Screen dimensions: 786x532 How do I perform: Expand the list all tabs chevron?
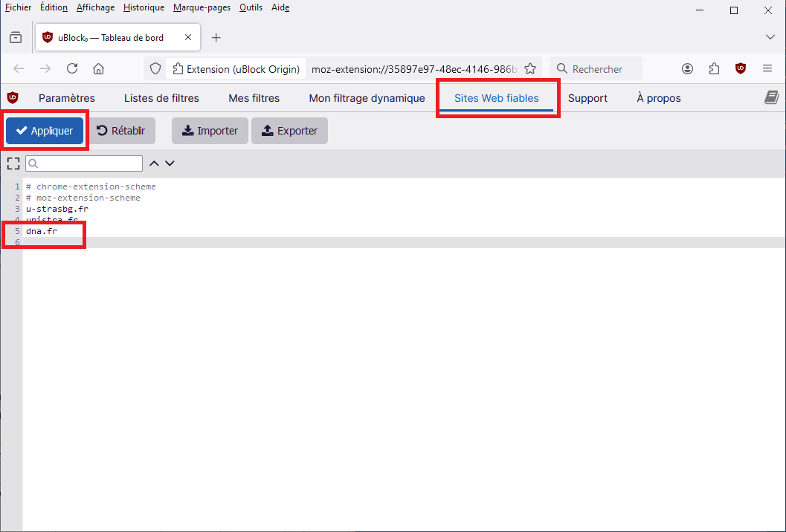(770, 37)
